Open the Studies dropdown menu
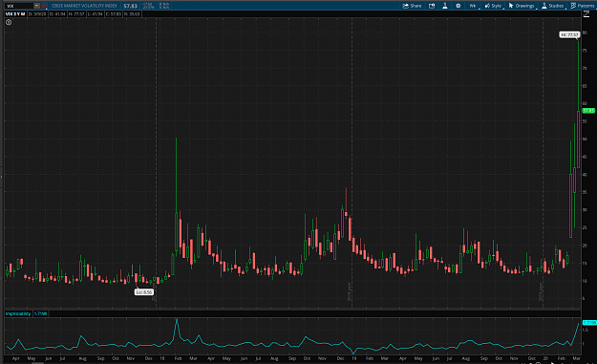This screenshot has width=597, height=364. (x=553, y=6)
